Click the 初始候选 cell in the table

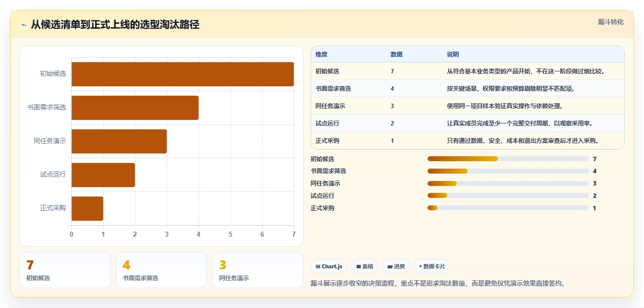327,71
